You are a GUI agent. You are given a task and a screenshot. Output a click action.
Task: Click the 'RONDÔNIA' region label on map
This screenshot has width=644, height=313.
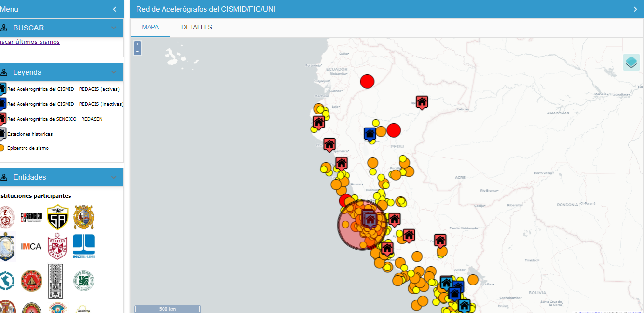(x=567, y=205)
